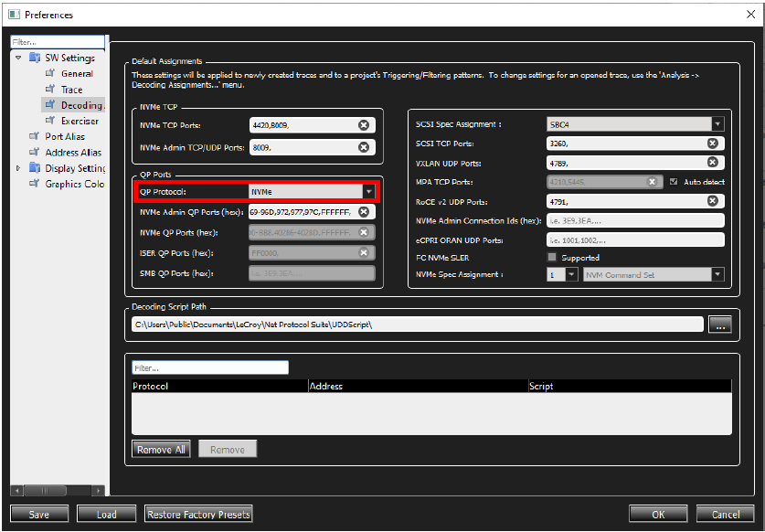Viewport: 765px width, 532px height.
Task: Browse for decoding script path
Action: (720, 325)
